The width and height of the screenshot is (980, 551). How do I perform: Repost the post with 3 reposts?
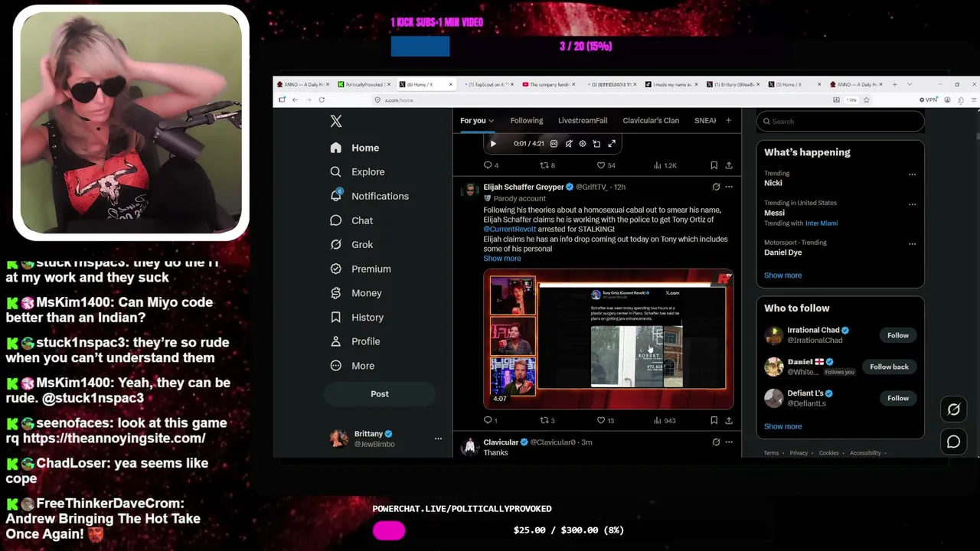(x=547, y=420)
